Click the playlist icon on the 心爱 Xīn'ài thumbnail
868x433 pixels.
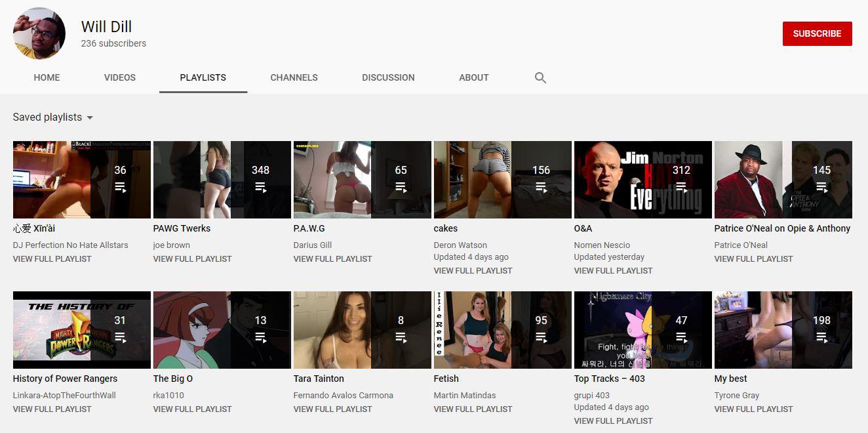[121, 187]
